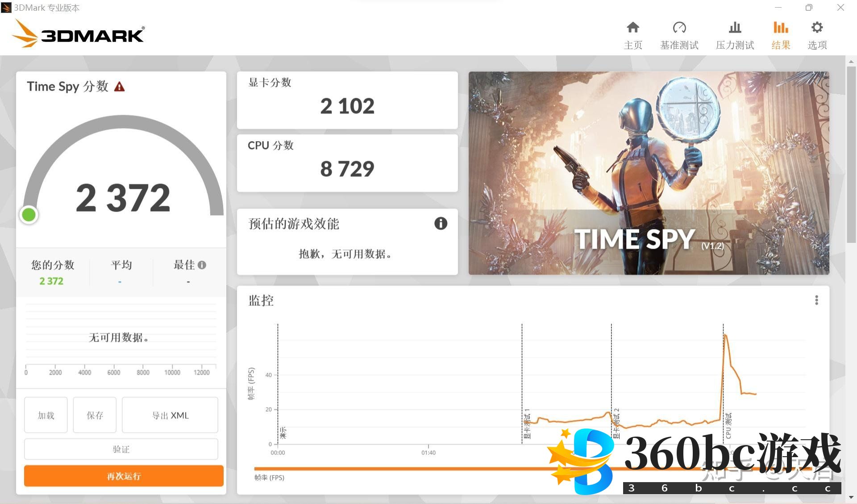The image size is (857, 504).
Task: Click the red warning triangle beside Time Spy score
Action: click(x=119, y=87)
